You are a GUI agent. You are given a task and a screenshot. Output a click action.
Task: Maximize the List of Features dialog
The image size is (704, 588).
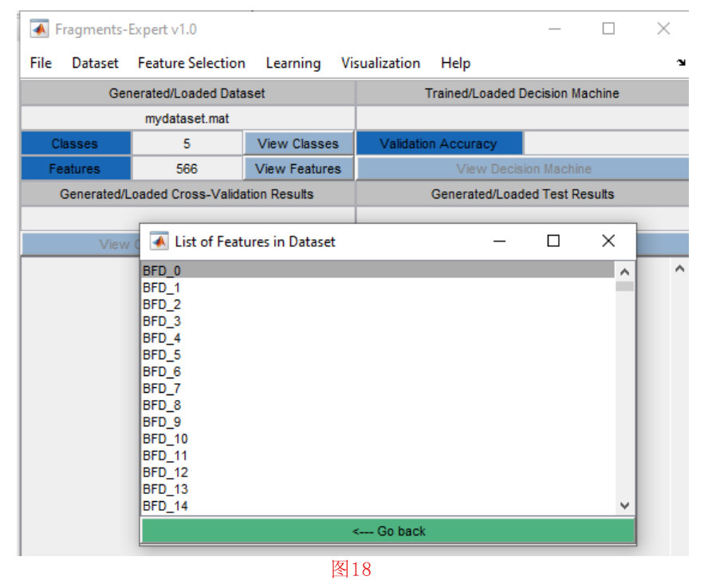pos(553,241)
